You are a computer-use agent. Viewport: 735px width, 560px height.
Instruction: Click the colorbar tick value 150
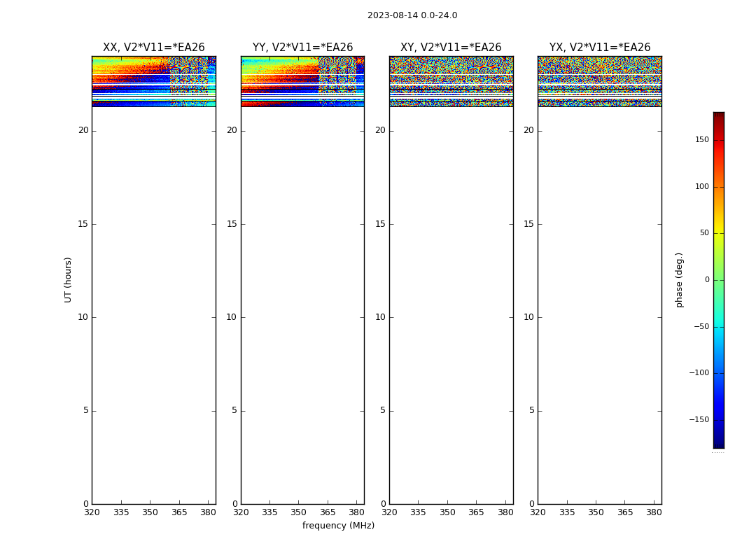click(702, 139)
